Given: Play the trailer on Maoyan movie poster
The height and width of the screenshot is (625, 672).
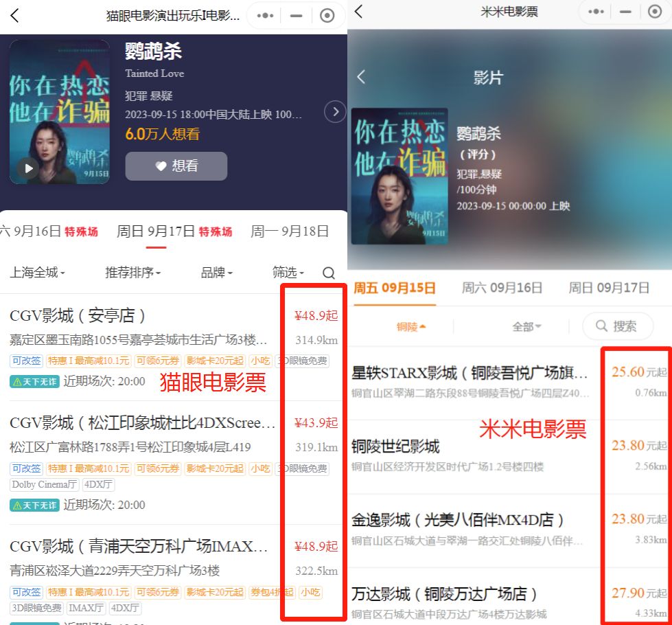Looking at the screenshot, I should 28,168.
